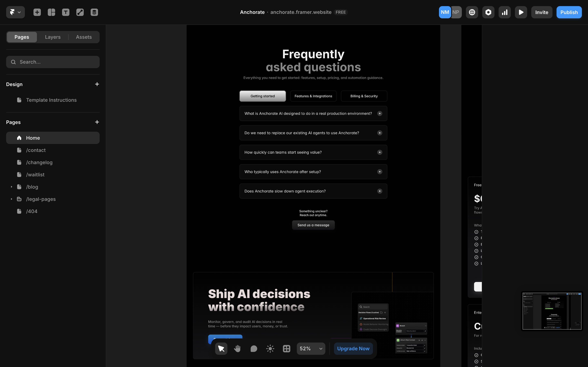Open the Layout tool next to Insert
This screenshot has height=367, width=588.
pos(51,12)
